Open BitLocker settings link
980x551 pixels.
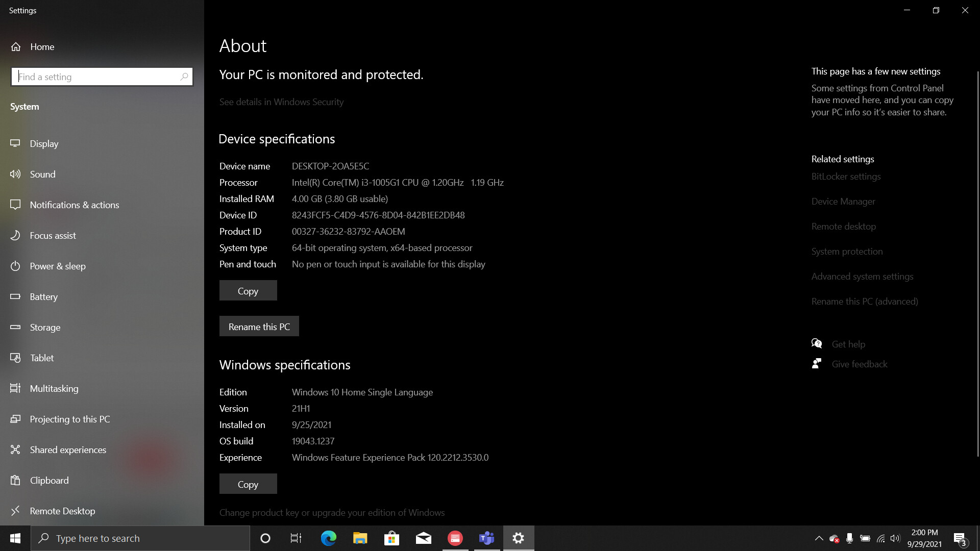(x=846, y=176)
